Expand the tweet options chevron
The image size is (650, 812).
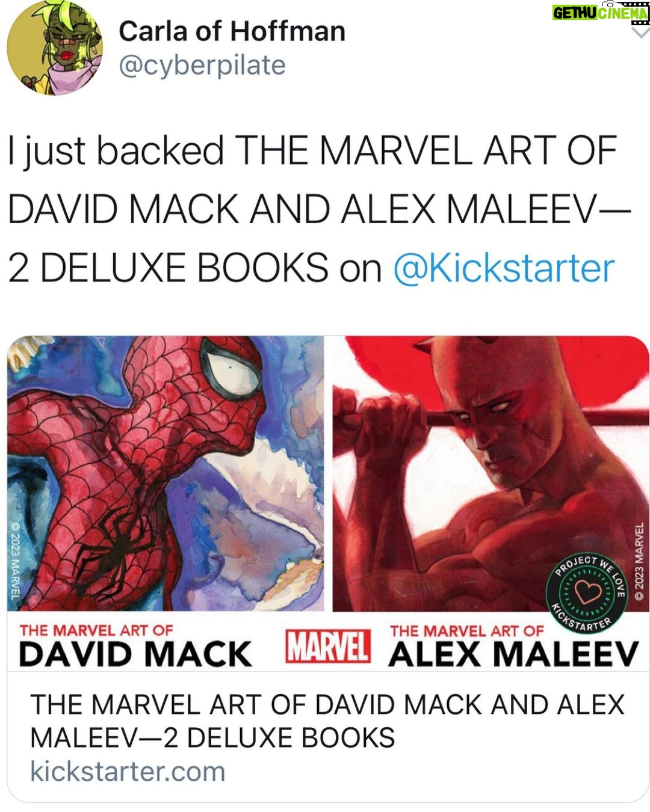[x=639, y=31]
